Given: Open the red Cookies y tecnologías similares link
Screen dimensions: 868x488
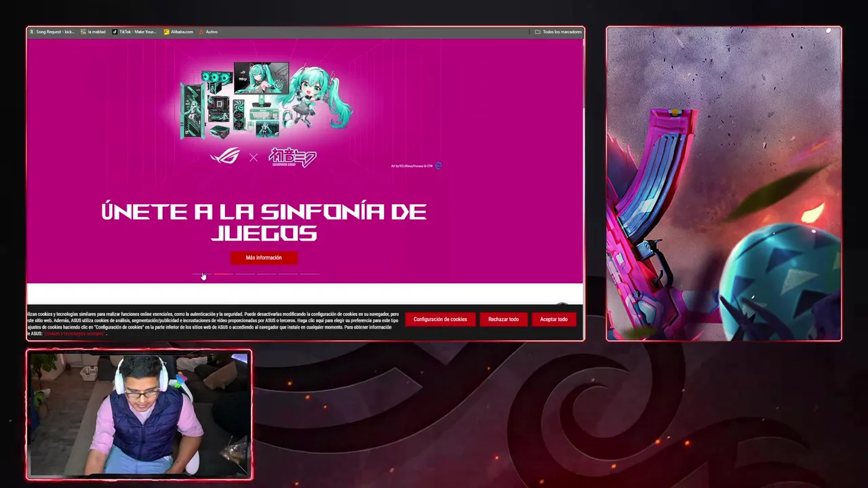Looking at the screenshot, I should pyautogui.click(x=75, y=334).
